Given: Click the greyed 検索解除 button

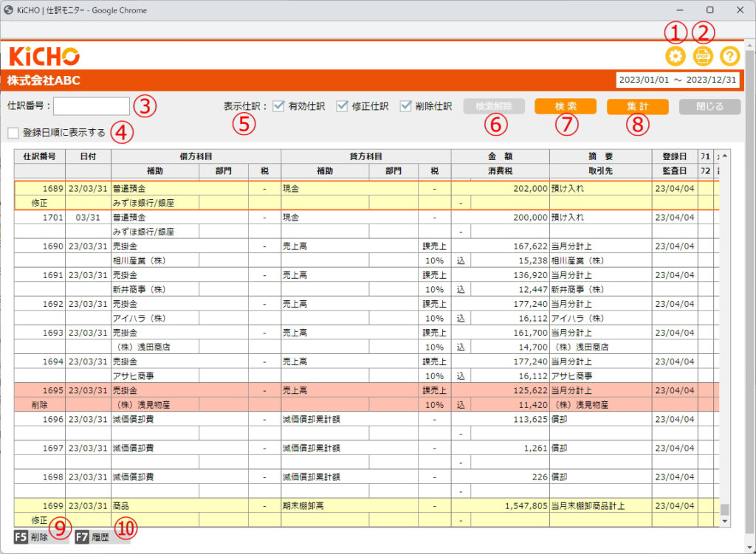Looking at the screenshot, I should coord(494,106).
